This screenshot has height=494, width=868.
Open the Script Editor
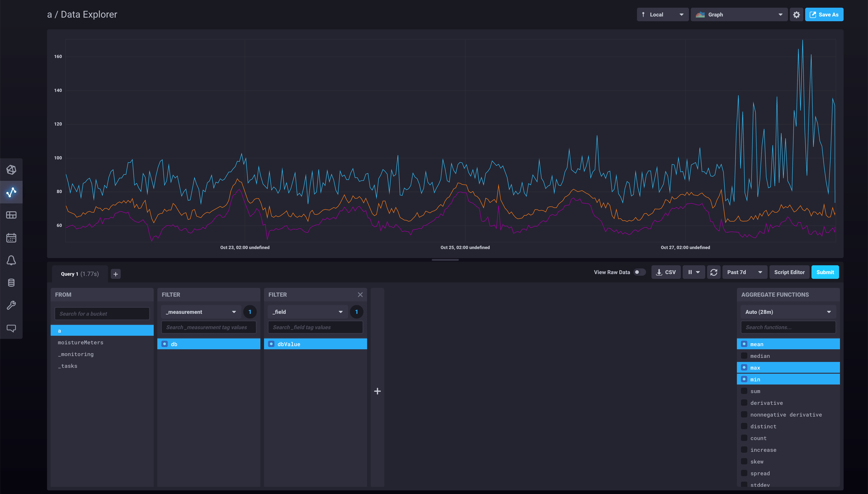[x=789, y=272]
